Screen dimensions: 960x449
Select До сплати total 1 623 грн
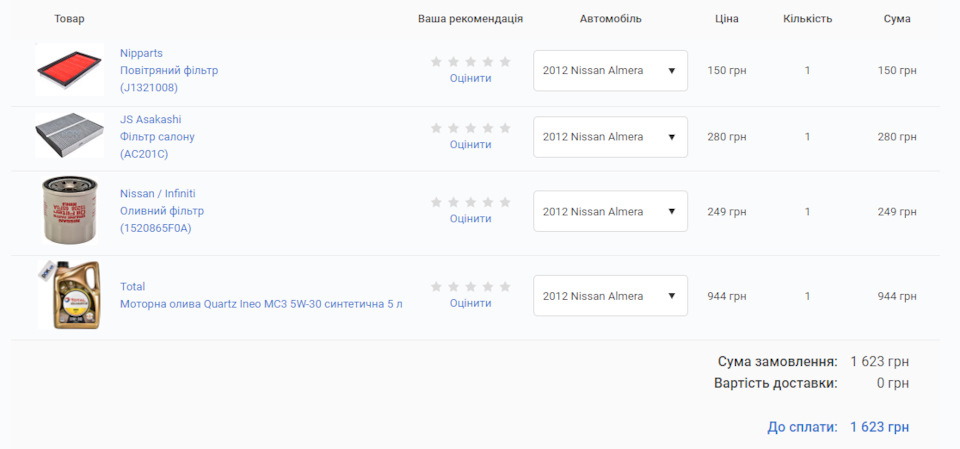click(879, 428)
